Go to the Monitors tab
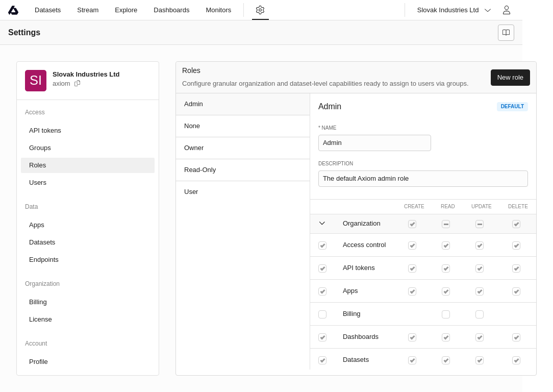This screenshot has height=392, width=553. point(218,10)
